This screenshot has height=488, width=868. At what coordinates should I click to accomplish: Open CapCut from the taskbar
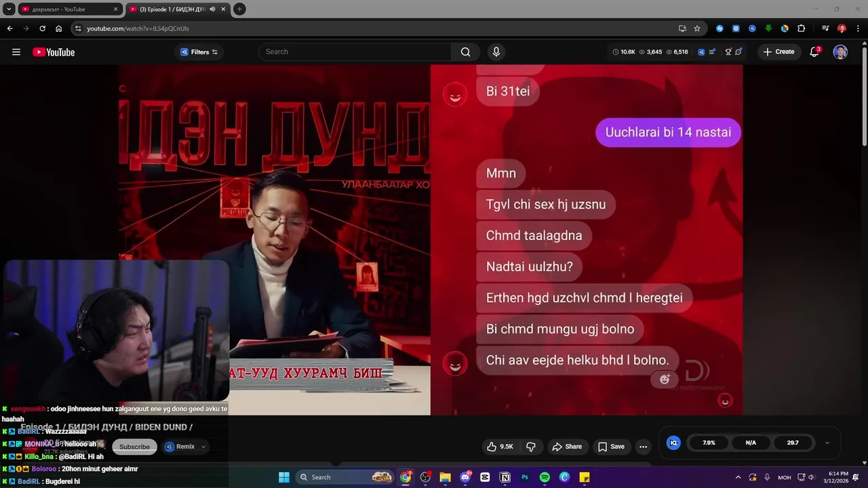click(485, 477)
